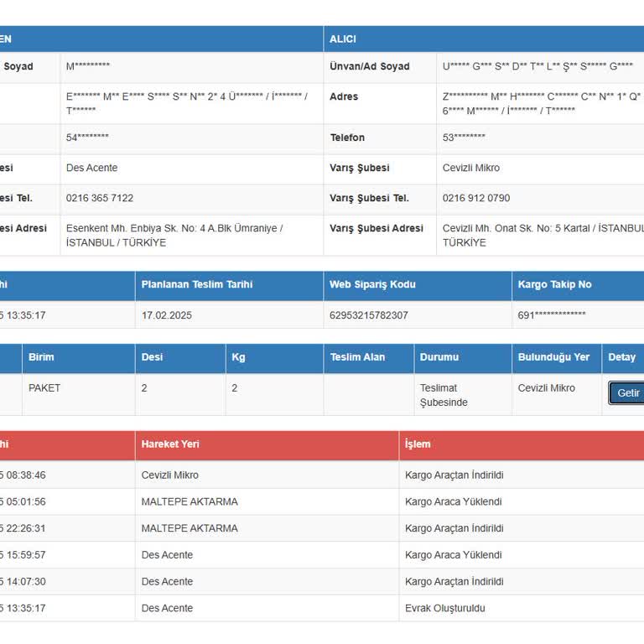This screenshot has height=644, width=644.
Task: Select the Teslimat Şubesinde status cell
Action: point(444,395)
